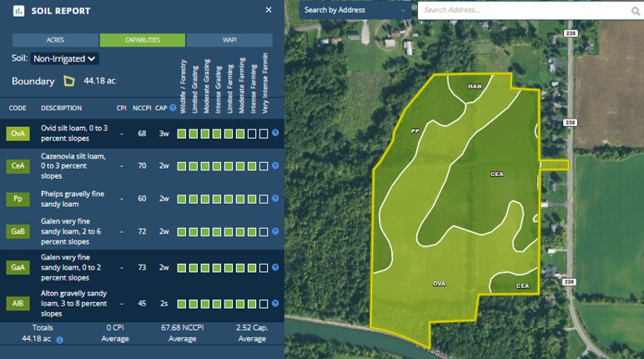This screenshot has height=359, width=644.
Task: Toggle first capability box in Pp row
Action: coord(181,199)
